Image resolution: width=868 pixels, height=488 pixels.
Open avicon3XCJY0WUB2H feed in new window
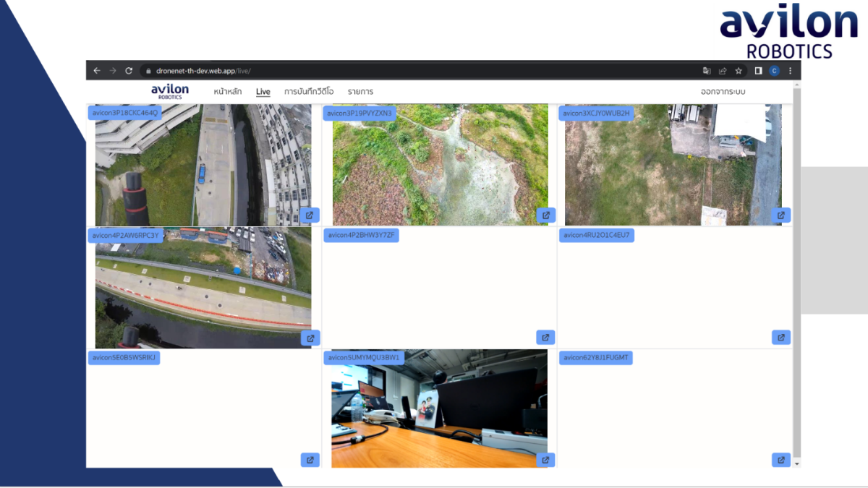[x=781, y=215]
